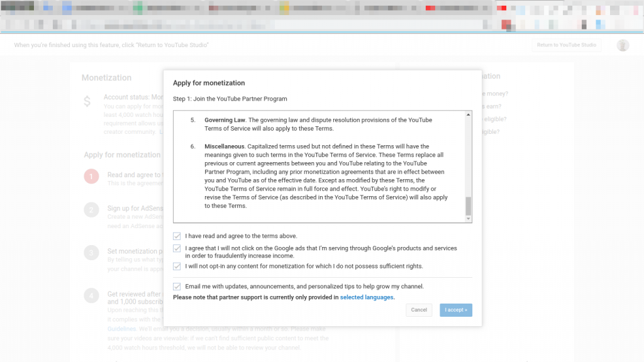Open the partially hidden 'earn?' help link
Image resolution: width=644 pixels, height=362 pixels.
494,106
